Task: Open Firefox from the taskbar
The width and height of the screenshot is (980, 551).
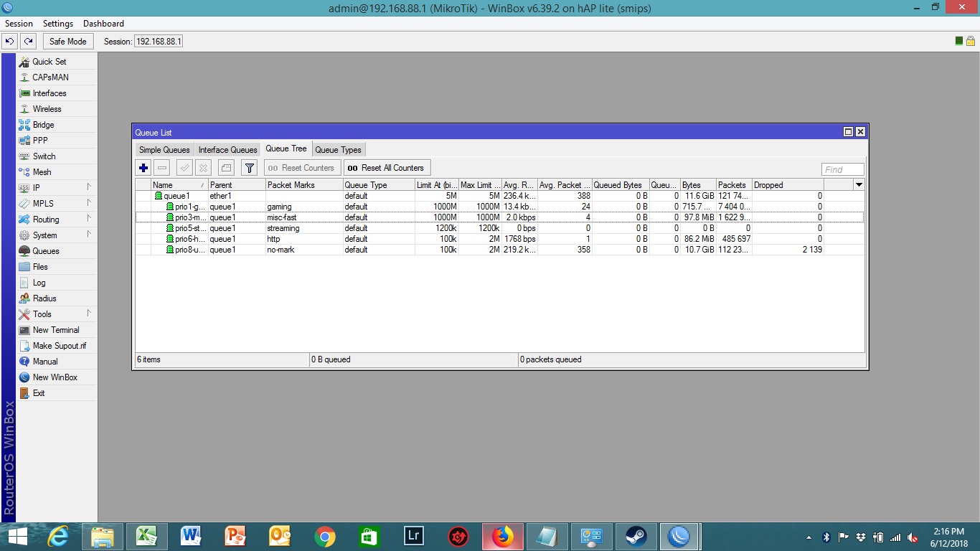Action: coord(503,537)
